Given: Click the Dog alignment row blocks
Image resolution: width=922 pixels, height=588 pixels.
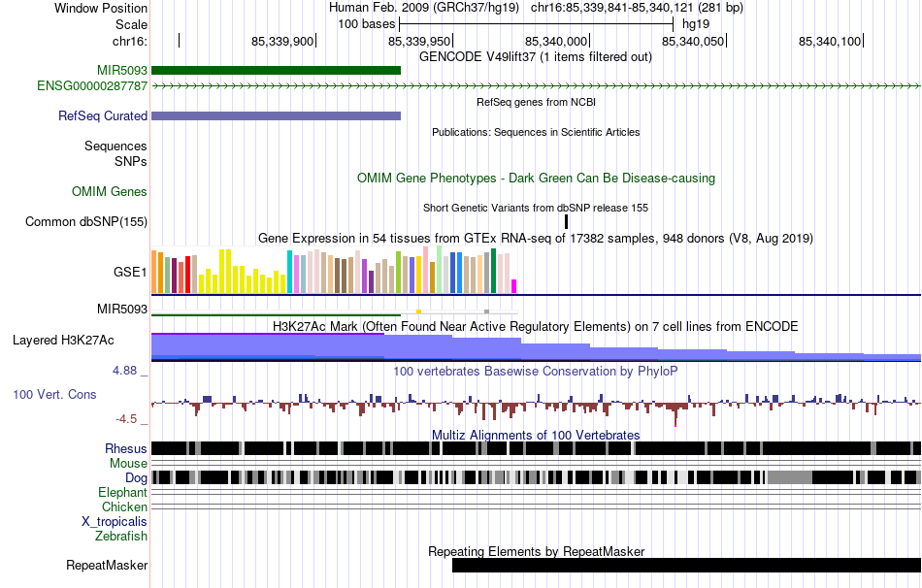Looking at the screenshot, I should [537, 477].
